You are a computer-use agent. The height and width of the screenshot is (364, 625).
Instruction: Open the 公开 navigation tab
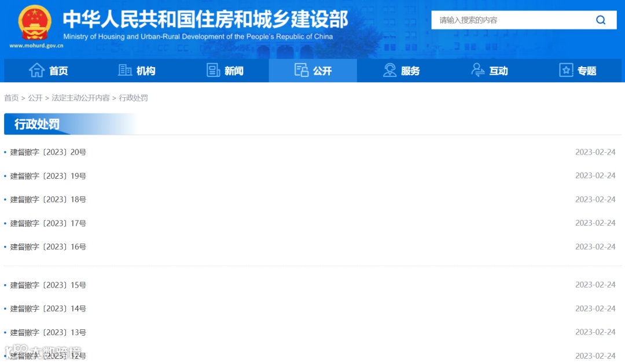pyautogui.click(x=313, y=71)
